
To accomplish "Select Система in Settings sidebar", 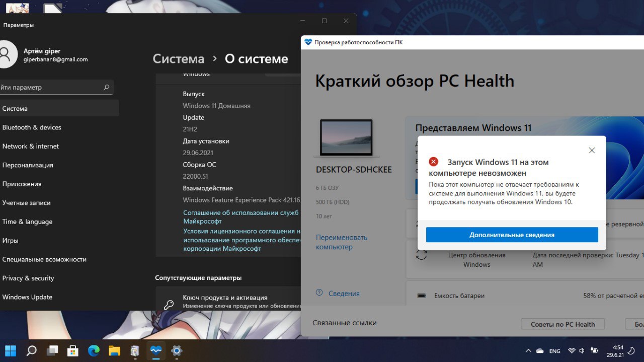I will pyautogui.click(x=59, y=108).
